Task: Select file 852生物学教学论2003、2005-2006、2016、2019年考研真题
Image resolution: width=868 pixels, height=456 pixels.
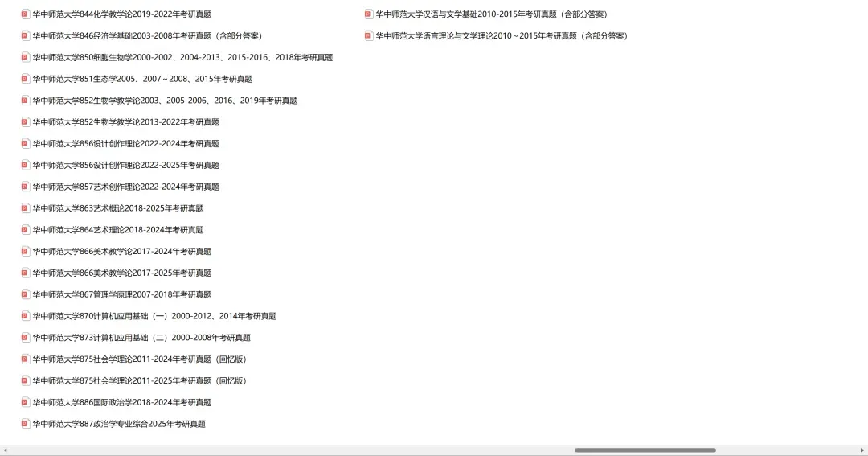Action: (x=165, y=101)
